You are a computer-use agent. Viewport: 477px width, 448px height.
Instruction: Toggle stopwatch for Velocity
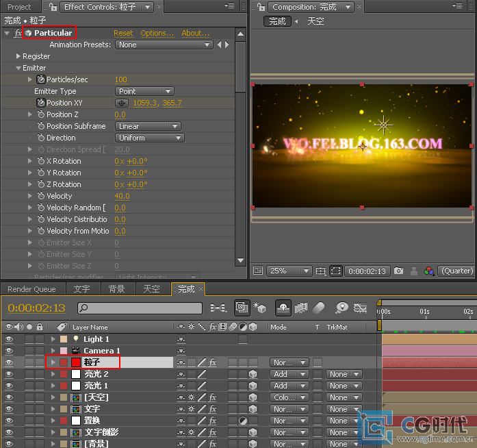[x=41, y=196]
